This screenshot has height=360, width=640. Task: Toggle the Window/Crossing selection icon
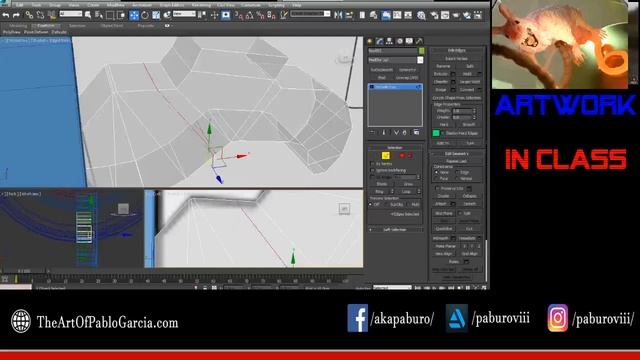[121, 16]
